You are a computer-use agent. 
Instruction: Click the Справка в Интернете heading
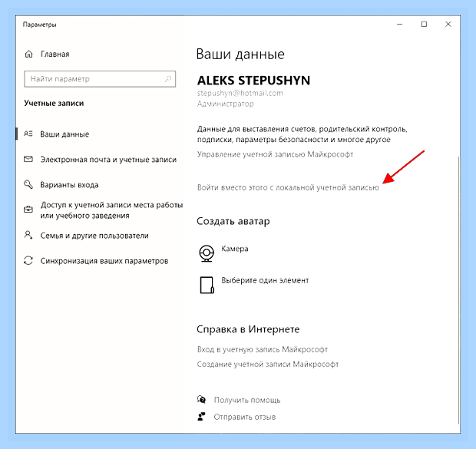(248, 329)
